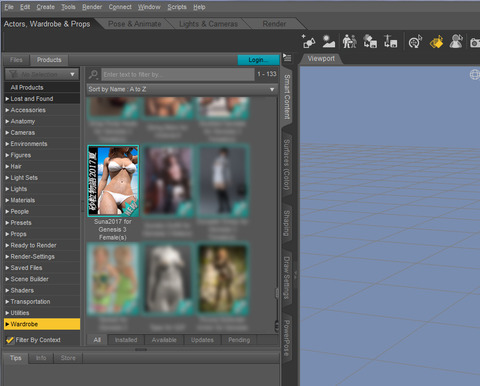Image resolution: width=480 pixels, height=386 pixels.
Task: Open the Help menu
Action: click(x=199, y=7)
